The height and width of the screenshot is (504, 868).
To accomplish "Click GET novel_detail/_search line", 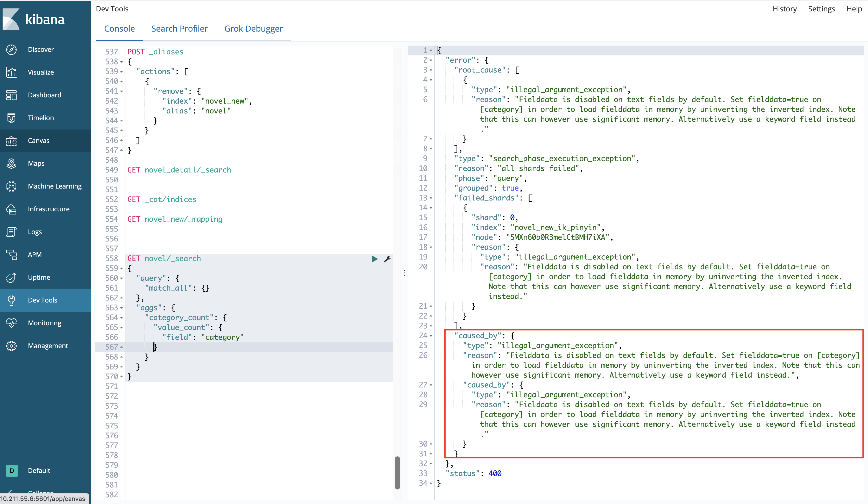I will 179,170.
